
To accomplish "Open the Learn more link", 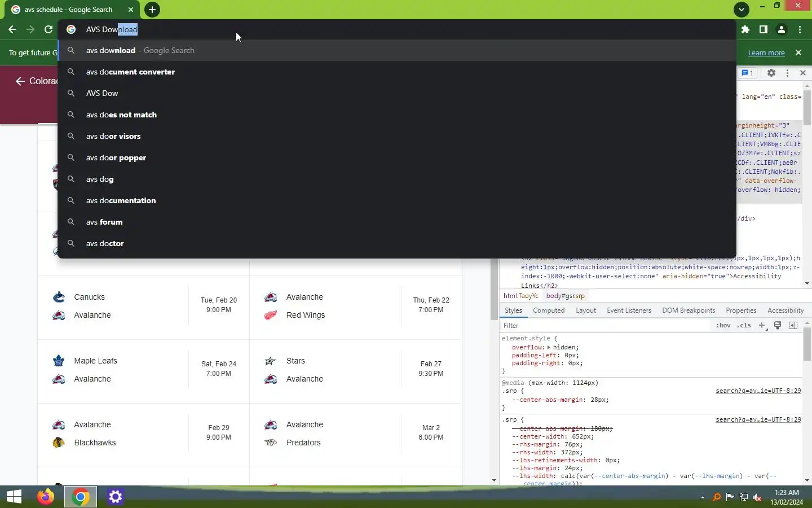I will click(x=766, y=52).
